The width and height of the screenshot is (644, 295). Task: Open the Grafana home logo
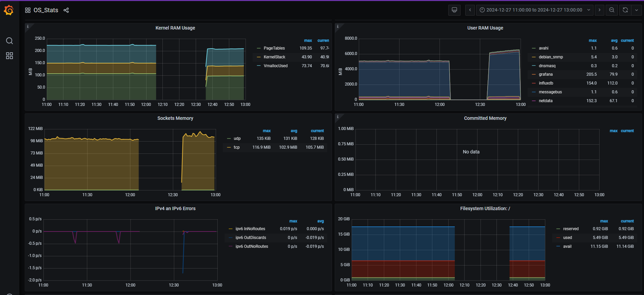(x=9, y=10)
